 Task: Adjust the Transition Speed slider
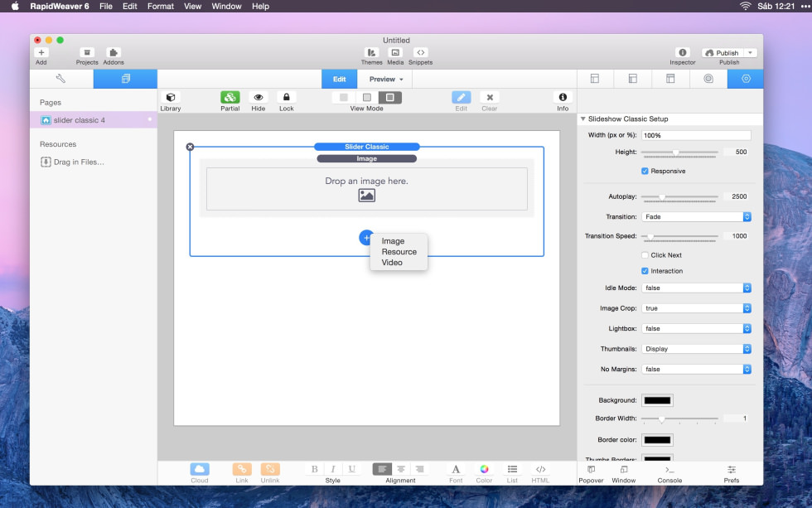pyautogui.click(x=650, y=236)
